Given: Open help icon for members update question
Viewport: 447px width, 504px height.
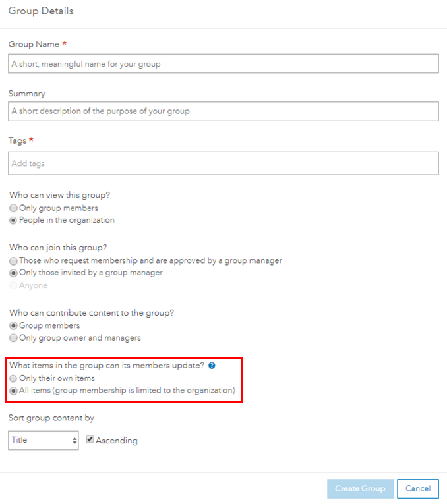Looking at the screenshot, I should click(212, 366).
